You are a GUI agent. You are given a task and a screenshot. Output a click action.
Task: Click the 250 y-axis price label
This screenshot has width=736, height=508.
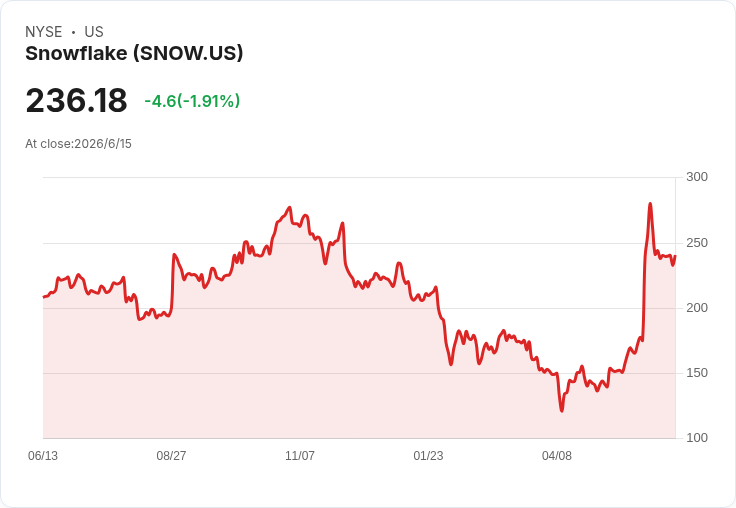pyautogui.click(x=697, y=243)
